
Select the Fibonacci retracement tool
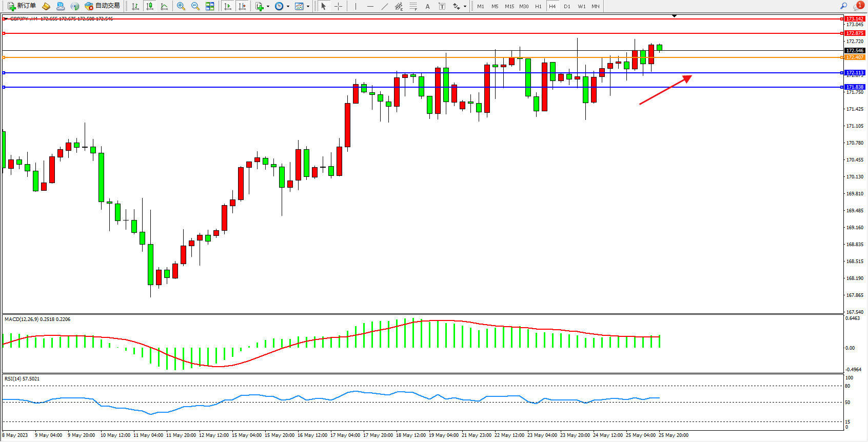[413, 6]
